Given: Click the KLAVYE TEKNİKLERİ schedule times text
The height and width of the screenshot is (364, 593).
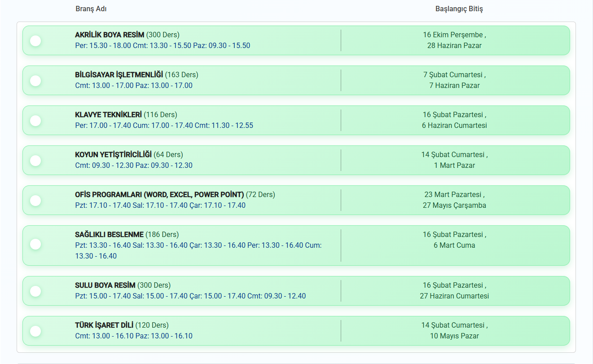Looking at the screenshot, I should [164, 126].
